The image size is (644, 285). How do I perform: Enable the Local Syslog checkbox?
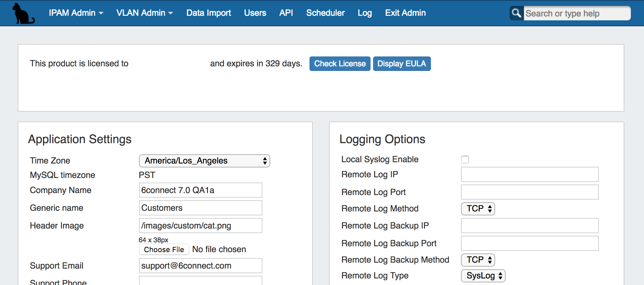[x=465, y=160]
